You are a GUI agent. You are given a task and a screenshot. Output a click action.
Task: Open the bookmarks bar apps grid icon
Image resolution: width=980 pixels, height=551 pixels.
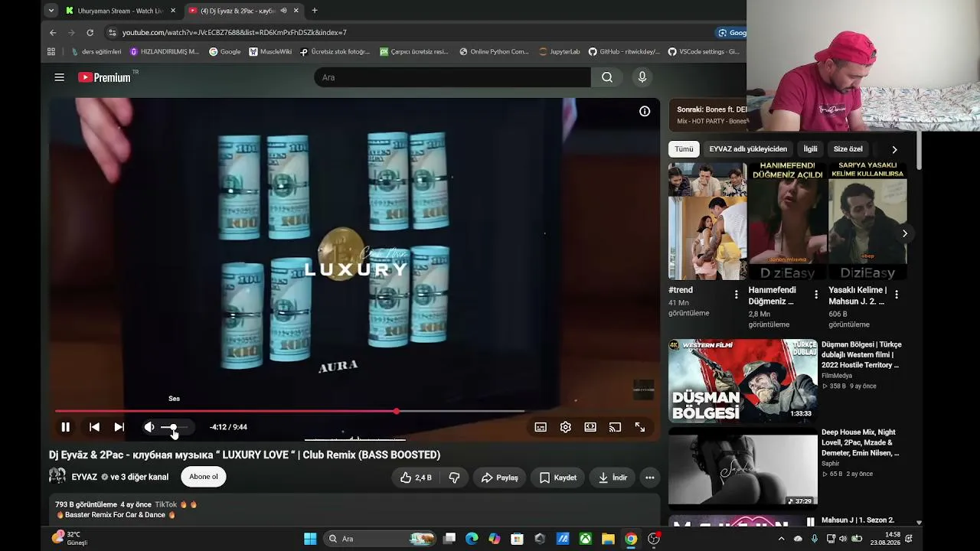(51, 52)
